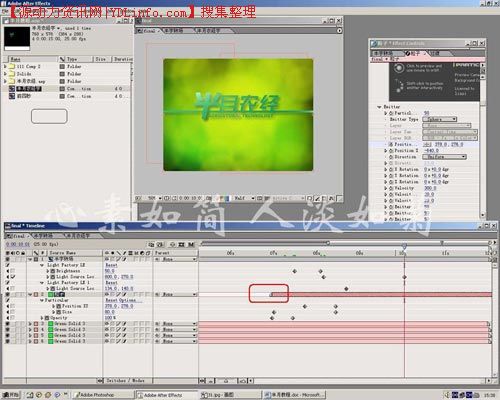Collapse layer 2 in the timeline
The image size is (500, 400).
30,294
